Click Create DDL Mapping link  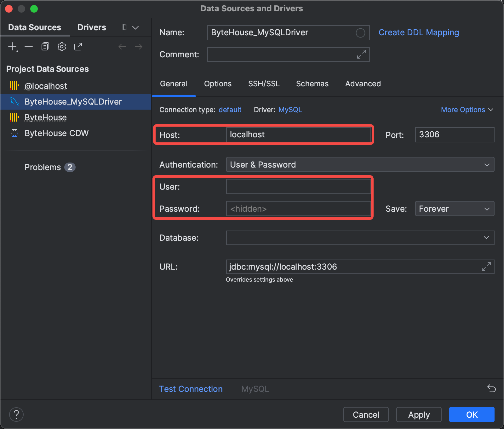pyautogui.click(x=419, y=32)
